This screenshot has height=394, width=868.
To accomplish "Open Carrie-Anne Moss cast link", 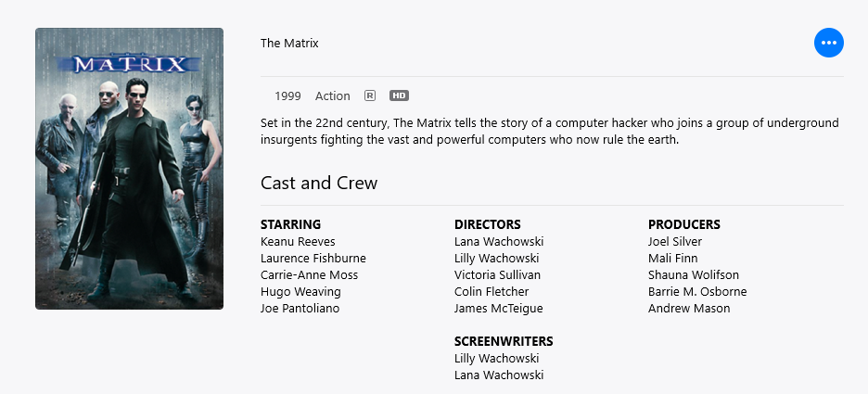I will point(310,275).
